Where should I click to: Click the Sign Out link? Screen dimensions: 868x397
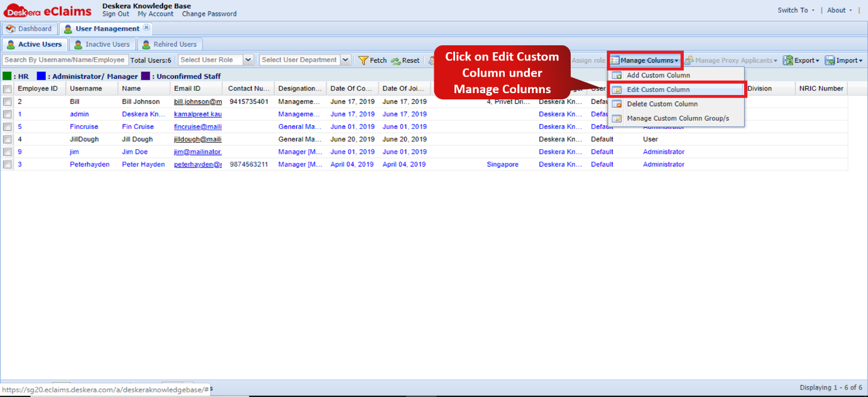tap(116, 13)
